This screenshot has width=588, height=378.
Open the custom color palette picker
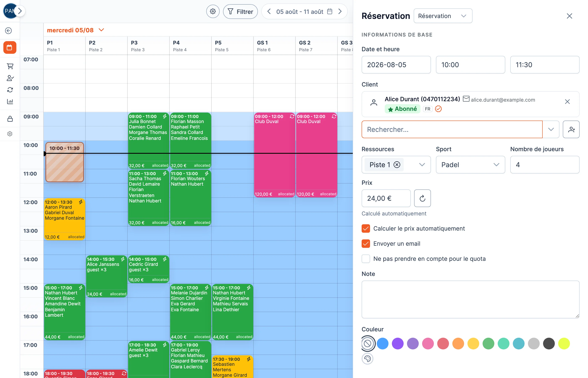(367, 359)
